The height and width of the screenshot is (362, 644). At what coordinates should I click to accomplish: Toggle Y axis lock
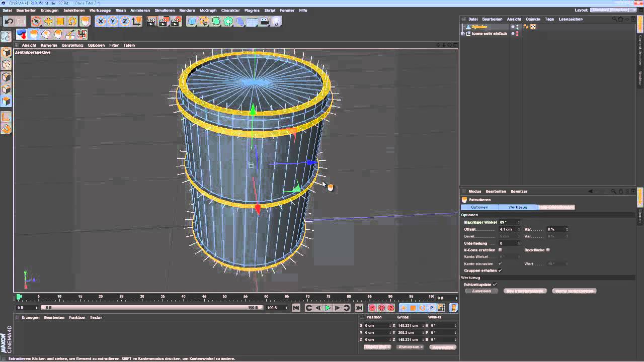tap(113, 21)
